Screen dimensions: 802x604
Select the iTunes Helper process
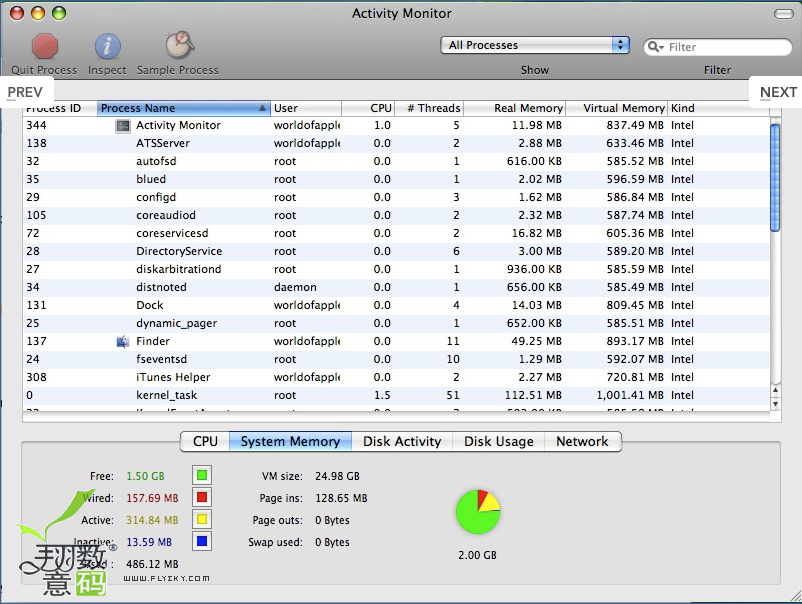[x=396, y=377]
